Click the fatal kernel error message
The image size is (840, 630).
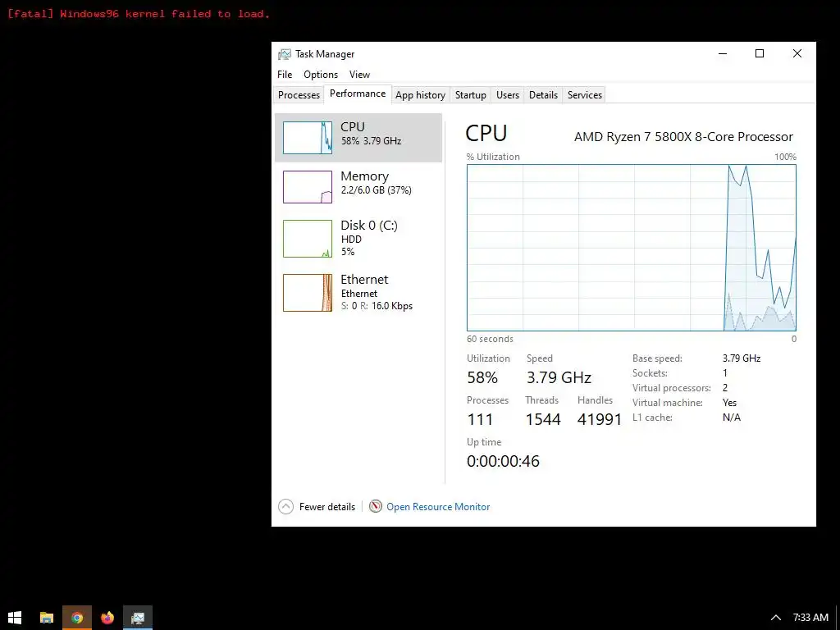(x=139, y=14)
